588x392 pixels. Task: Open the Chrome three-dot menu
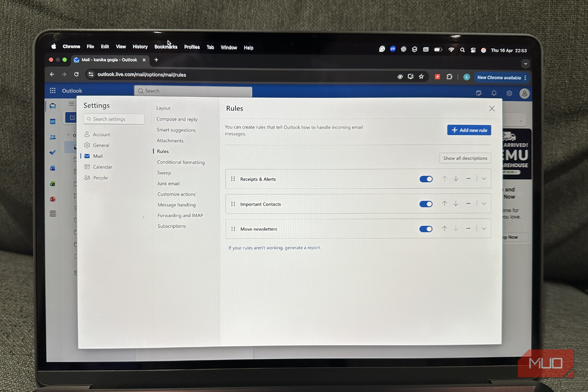click(x=525, y=78)
